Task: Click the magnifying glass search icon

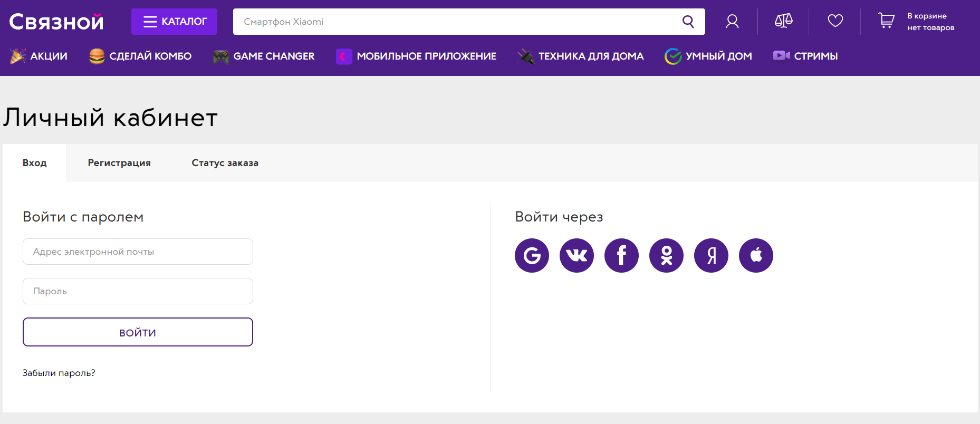Action: point(688,22)
